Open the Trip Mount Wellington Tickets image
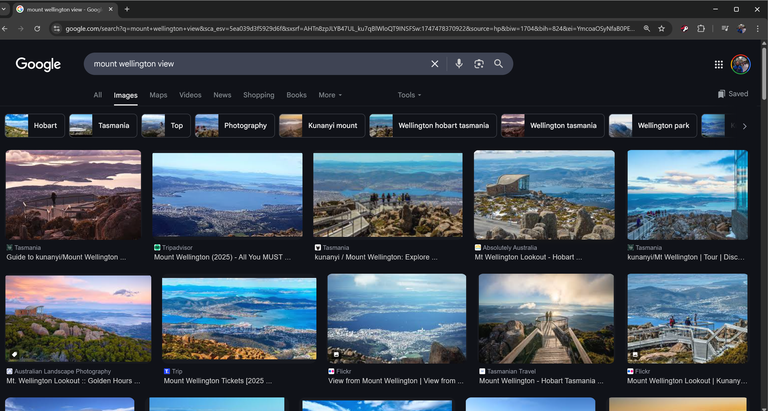This screenshot has width=768, height=411. (x=239, y=318)
